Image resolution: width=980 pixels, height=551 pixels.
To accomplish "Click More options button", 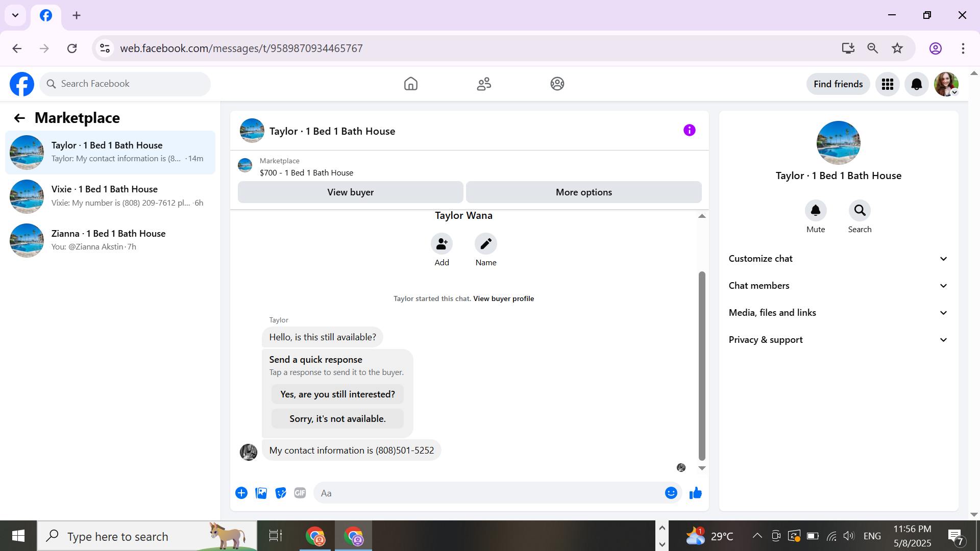I will pos(584,192).
